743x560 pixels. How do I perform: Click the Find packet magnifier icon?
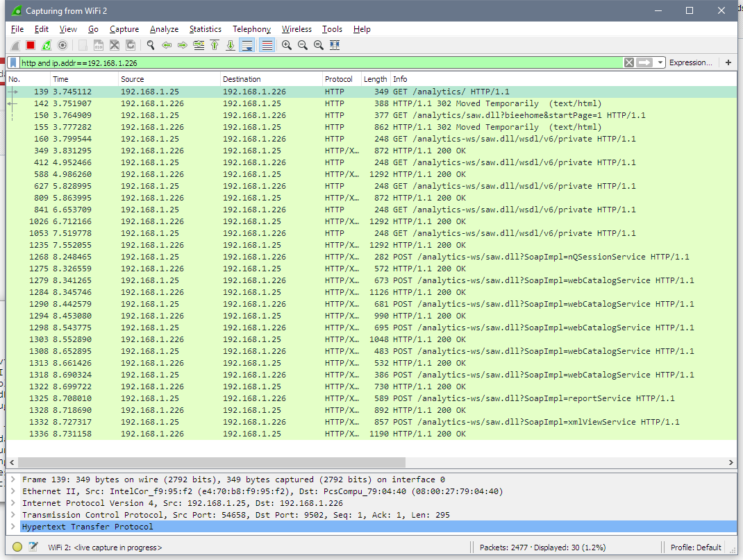click(150, 45)
